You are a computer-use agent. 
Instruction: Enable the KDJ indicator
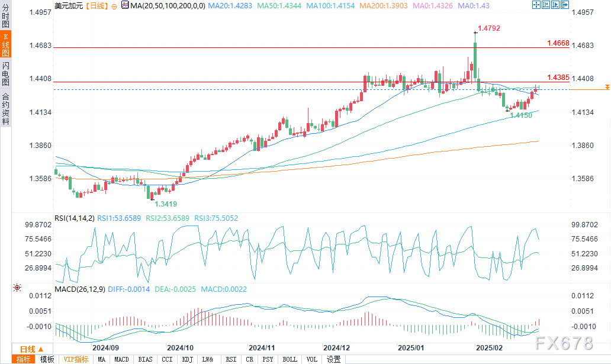tap(186, 359)
